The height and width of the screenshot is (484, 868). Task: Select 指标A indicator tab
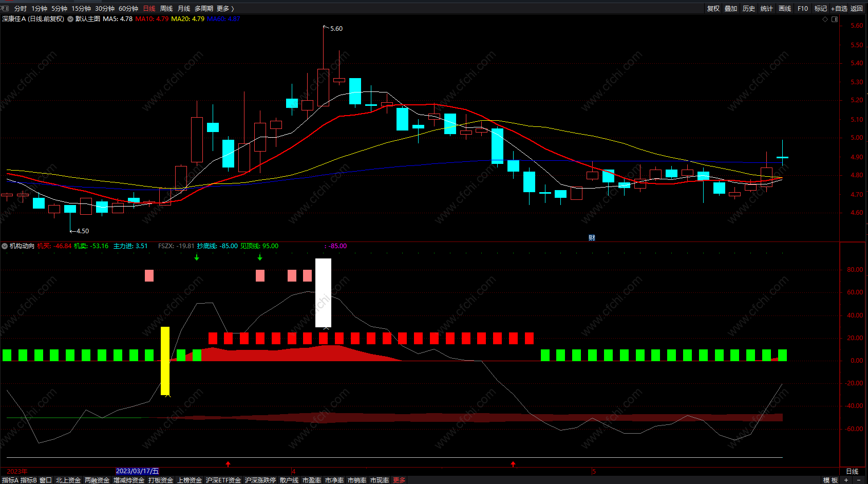tap(10, 480)
